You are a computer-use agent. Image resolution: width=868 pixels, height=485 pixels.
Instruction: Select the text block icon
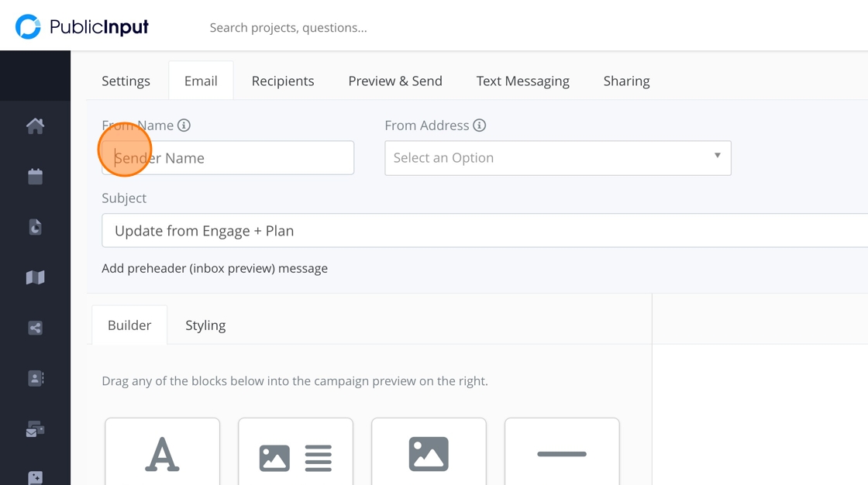(163, 454)
